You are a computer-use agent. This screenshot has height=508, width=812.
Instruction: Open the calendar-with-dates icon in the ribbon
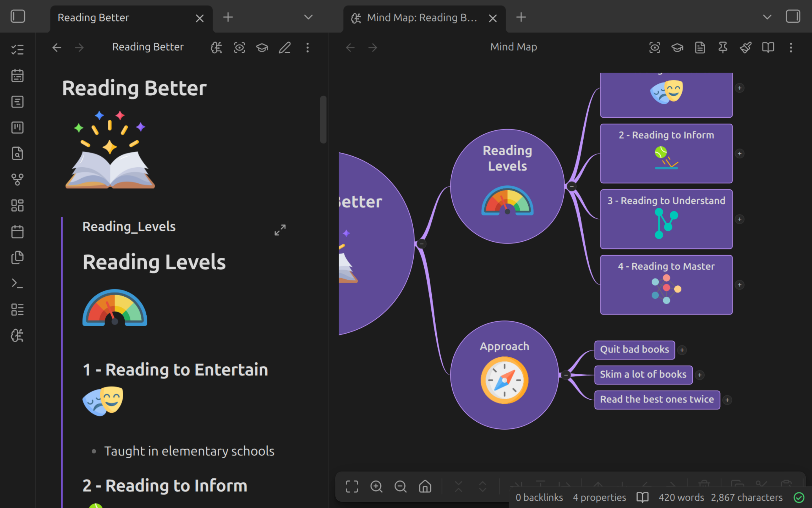pyautogui.click(x=17, y=76)
